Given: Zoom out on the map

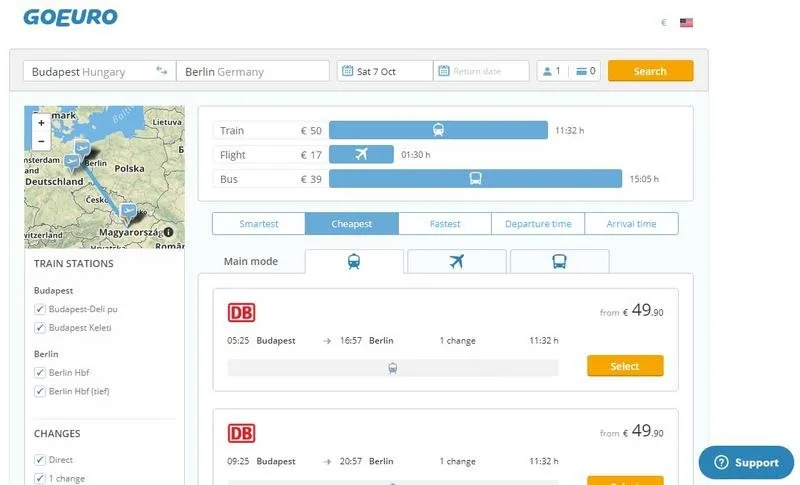Looking at the screenshot, I should 41,141.
